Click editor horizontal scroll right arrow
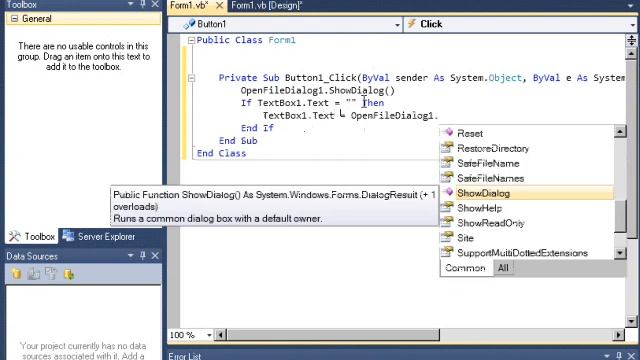The width and height of the screenshot is (640, 360). click(619, 335)
